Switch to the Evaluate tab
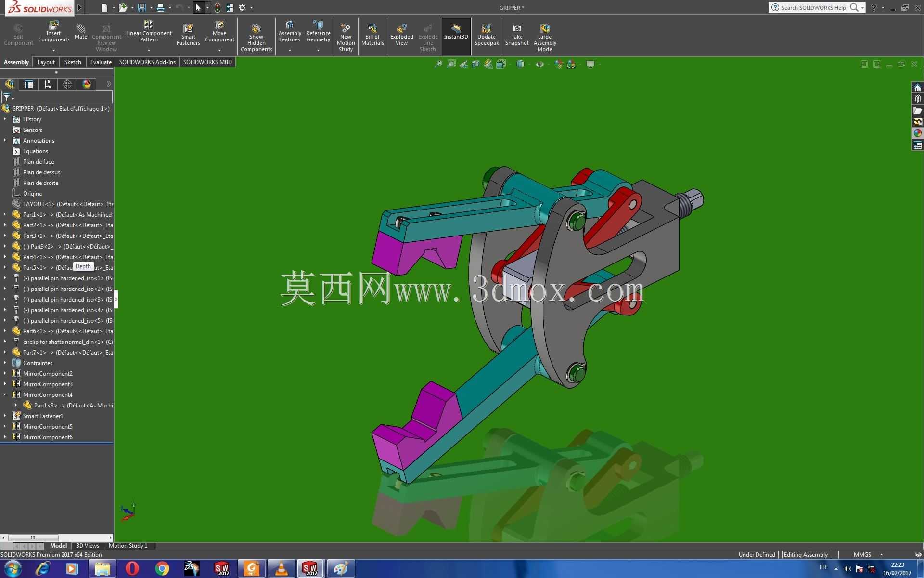 click(x=101, y=62)
